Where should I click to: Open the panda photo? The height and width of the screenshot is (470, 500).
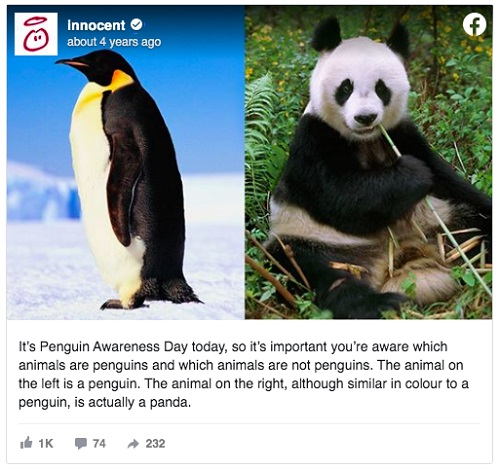tap(369, 162)
